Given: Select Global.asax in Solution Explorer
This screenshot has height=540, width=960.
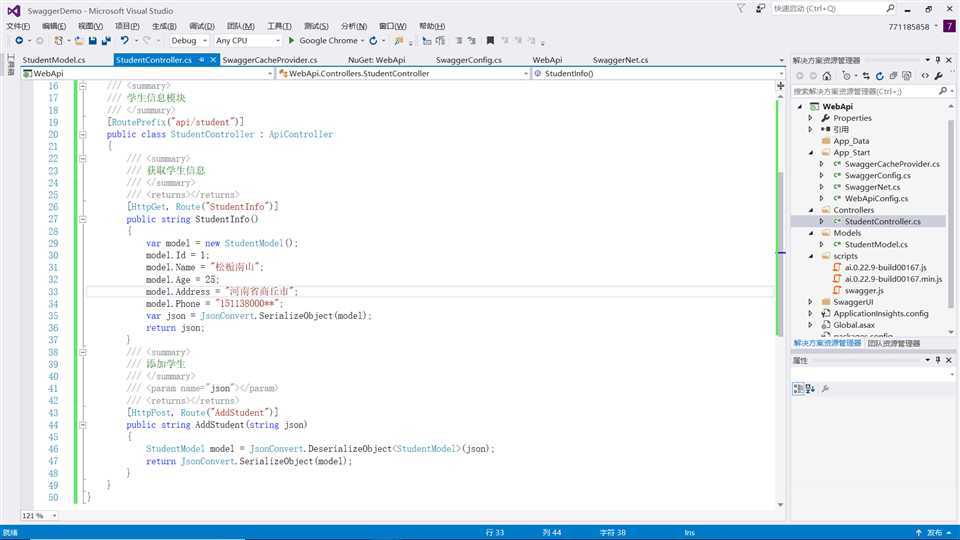Looking at the screenshot, I should pyautogui.click(x=853, y=325).
